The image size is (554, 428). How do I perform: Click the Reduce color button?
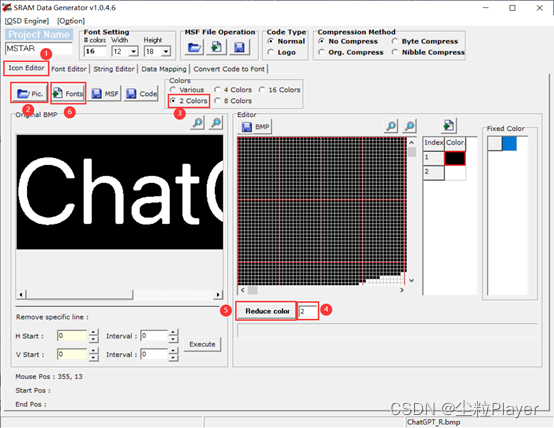tap(267, 311)
